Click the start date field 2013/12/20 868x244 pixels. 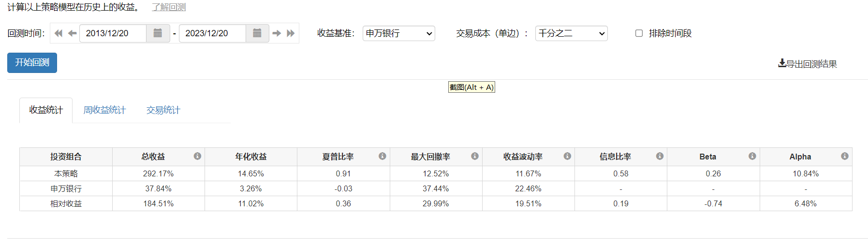pos(113,33)
